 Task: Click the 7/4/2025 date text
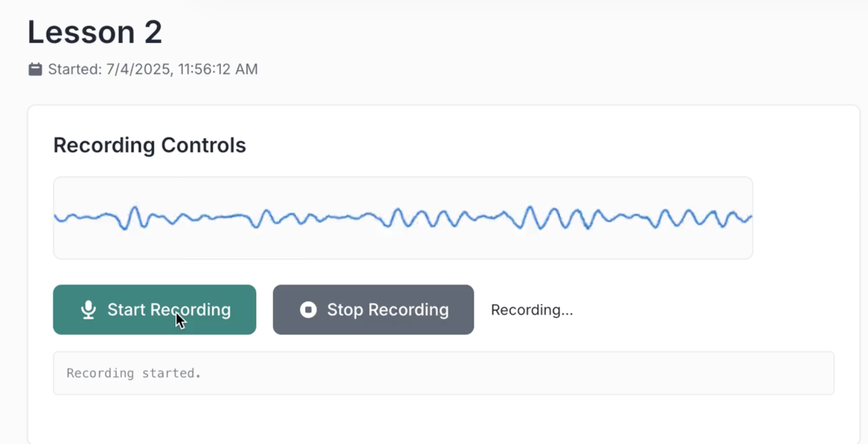tap(138, 69)
